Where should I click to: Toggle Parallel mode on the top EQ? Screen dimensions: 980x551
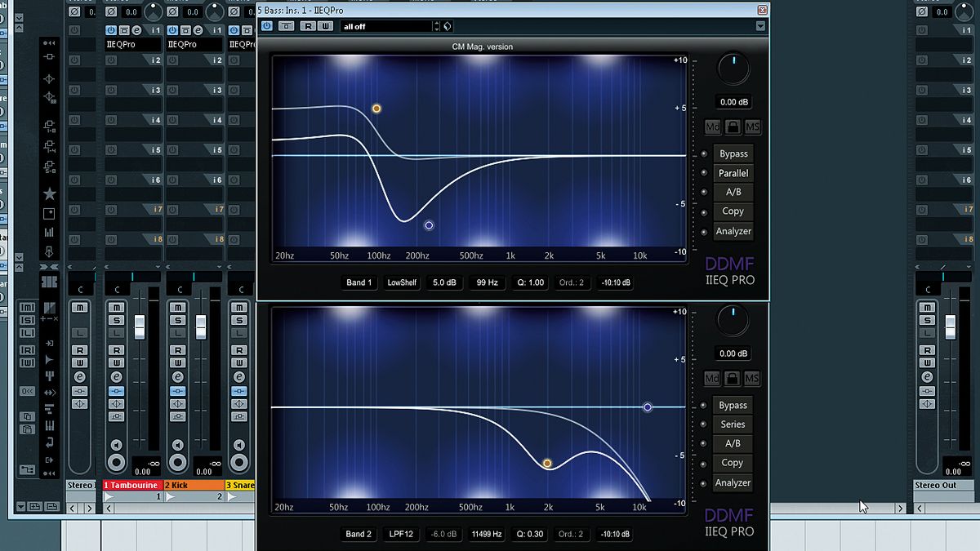733,172
